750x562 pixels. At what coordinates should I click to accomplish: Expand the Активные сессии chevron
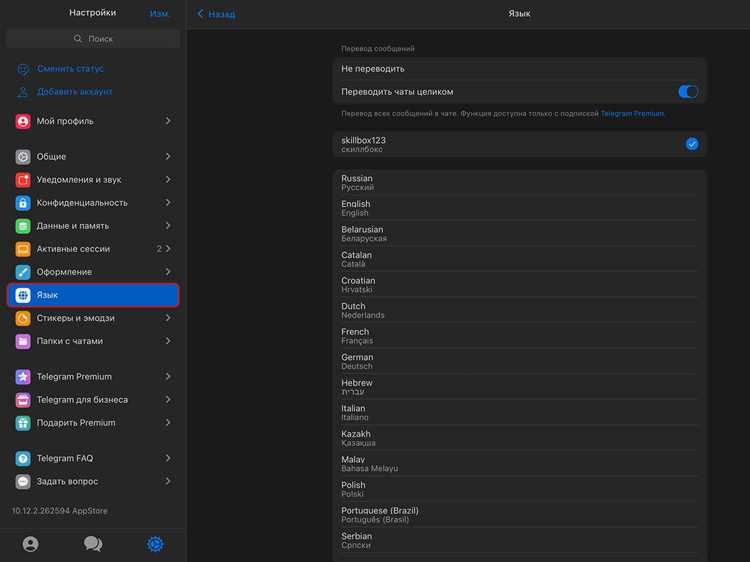click(168, 249)
